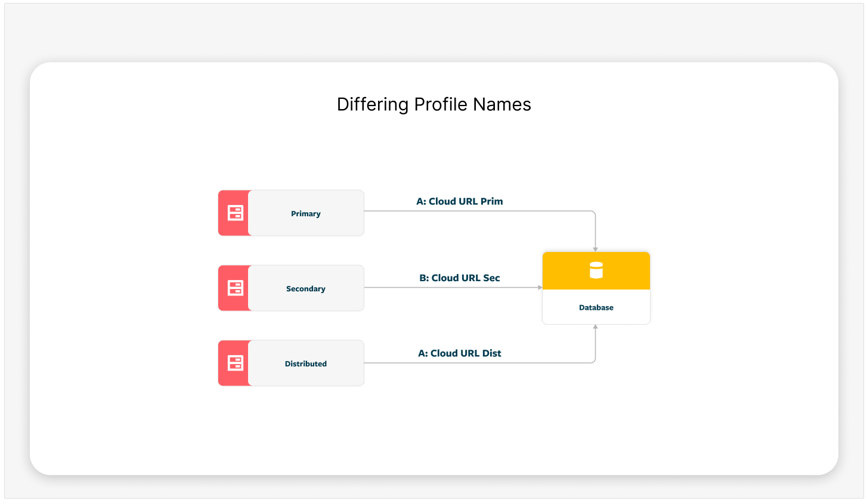
Task: Click the red server icon beside Primary
Action: (x=236, y=213)
